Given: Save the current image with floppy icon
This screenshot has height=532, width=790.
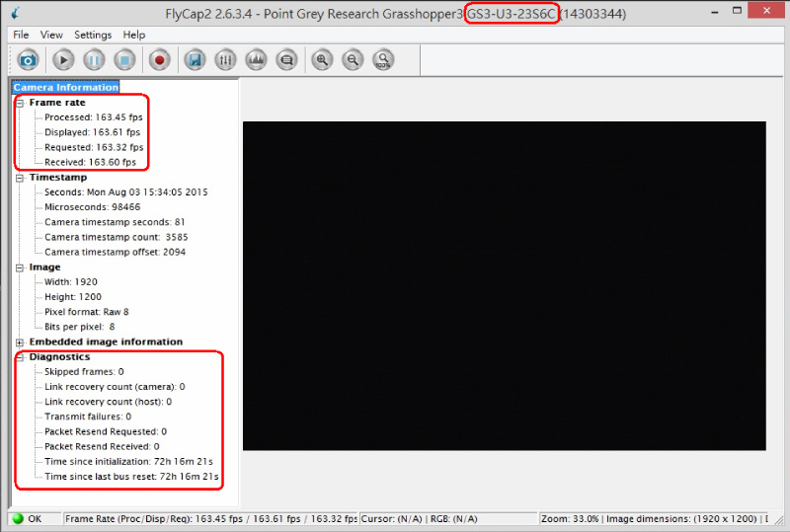Looking at the screenshot, I should pyautogui.click(x=195, y=60).
